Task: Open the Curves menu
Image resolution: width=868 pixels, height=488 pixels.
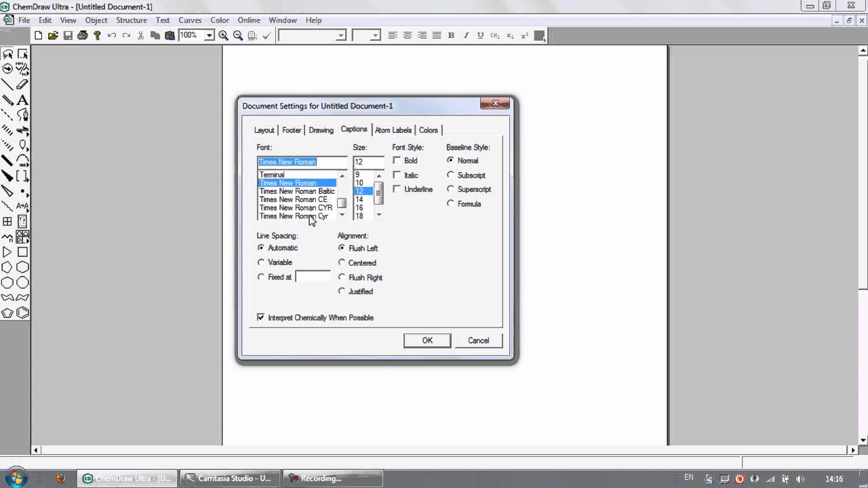Action: pyautogui.click(x=190, y=20)
